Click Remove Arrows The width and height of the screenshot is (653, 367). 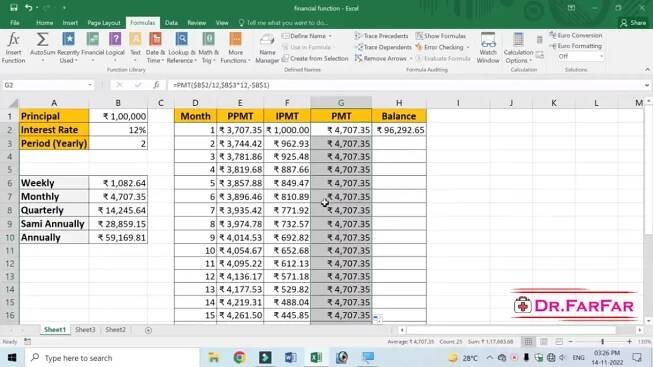(x=381, y=59)
